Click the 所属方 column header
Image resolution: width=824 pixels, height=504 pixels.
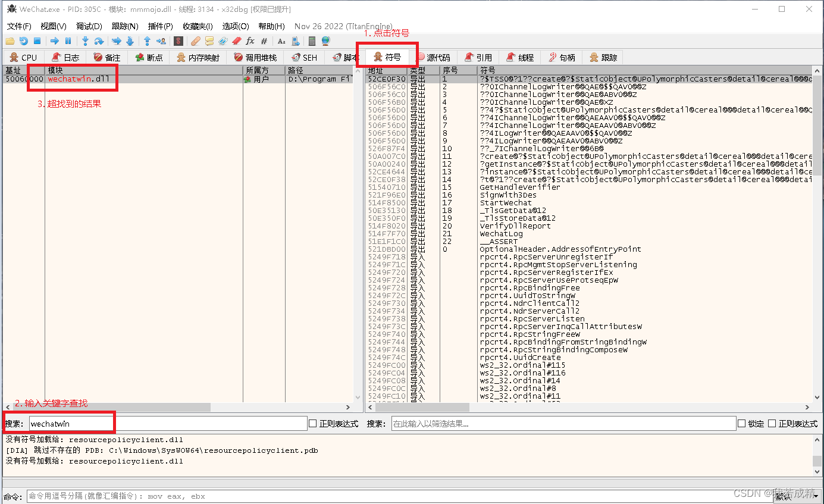(x=264, y=70)
